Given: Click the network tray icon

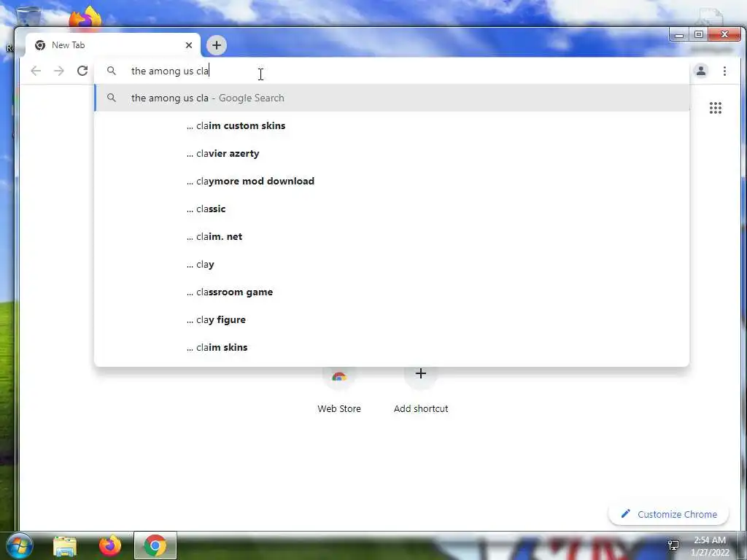Looking at the screenshot, I should click(x=673, y=545).
